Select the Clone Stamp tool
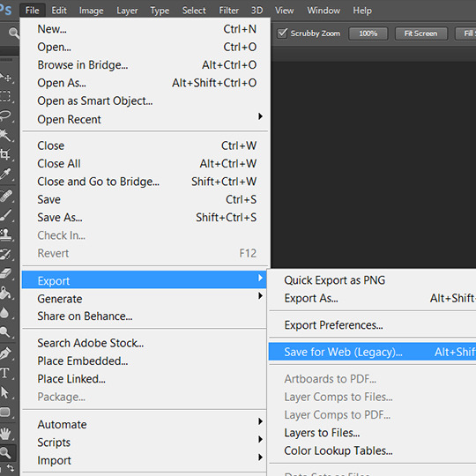The height and width of the screenshot is (476, 476). coord(5,234)
